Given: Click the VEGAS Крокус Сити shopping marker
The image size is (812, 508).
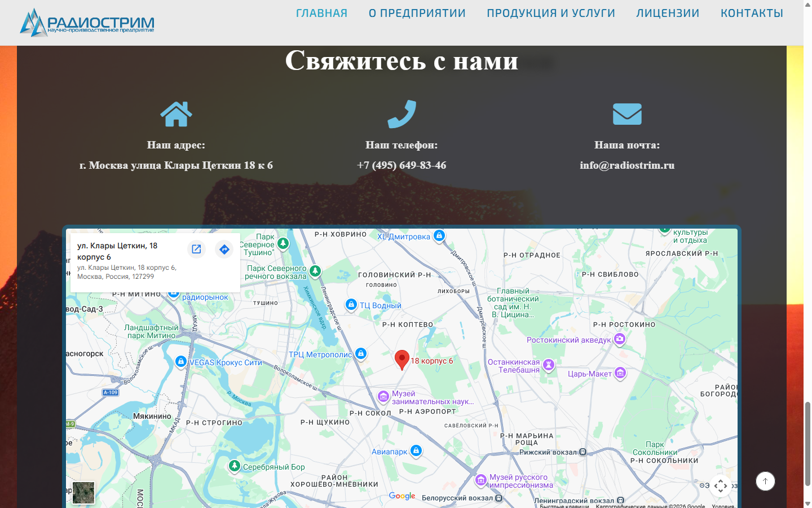Looking at the screenshot, I should (x=181, y=361).
